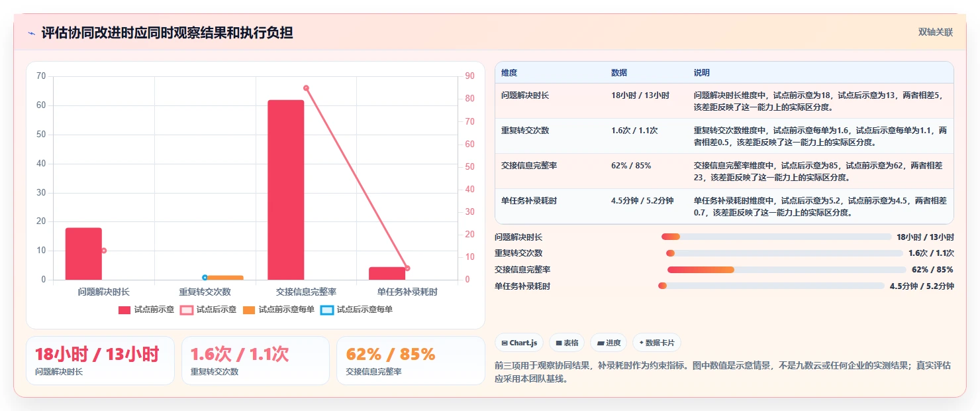Click the orange 重复转交次数 bar in chart
The image size is (980, 411).
pos(225,278)
